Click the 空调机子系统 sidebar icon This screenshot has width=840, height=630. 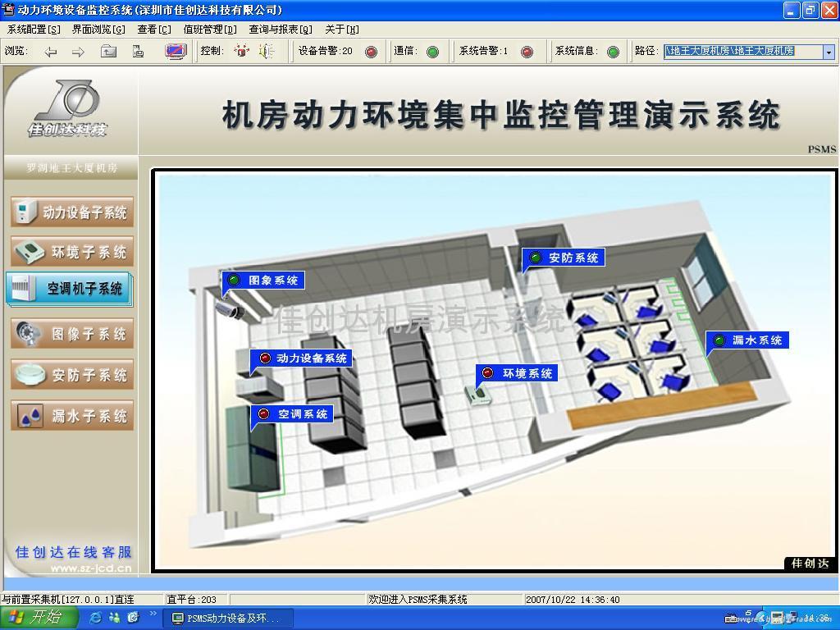tap(71, 289)
